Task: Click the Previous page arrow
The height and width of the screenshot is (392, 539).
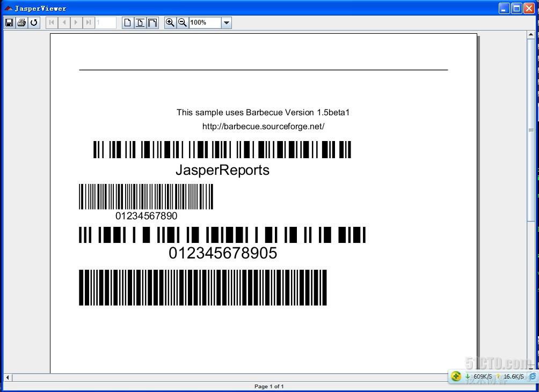Action: 64,23
